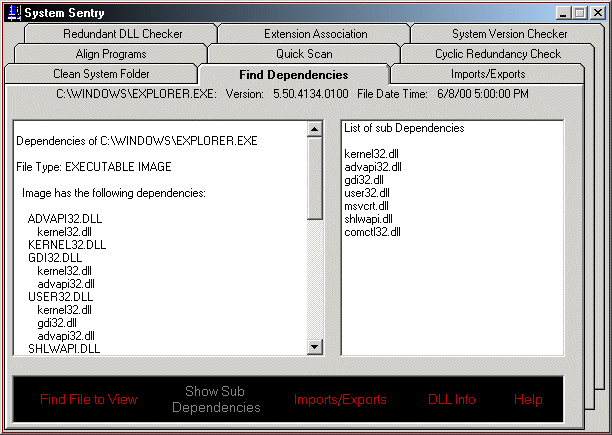
Task: Open the Redundant DLL Checker tab
Action: [123, 33]
